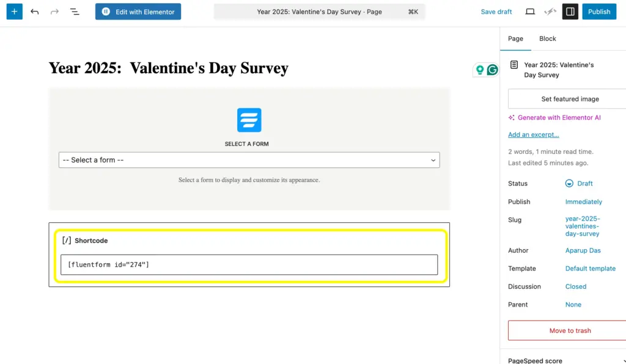Image resolution: width=626 pixels, height=364 pixels.
Task: Switch to the Block tab
Action: click(547, 38)
